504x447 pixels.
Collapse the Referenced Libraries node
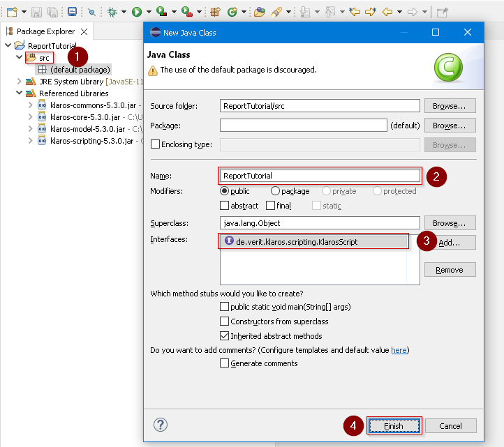point(19,93)
